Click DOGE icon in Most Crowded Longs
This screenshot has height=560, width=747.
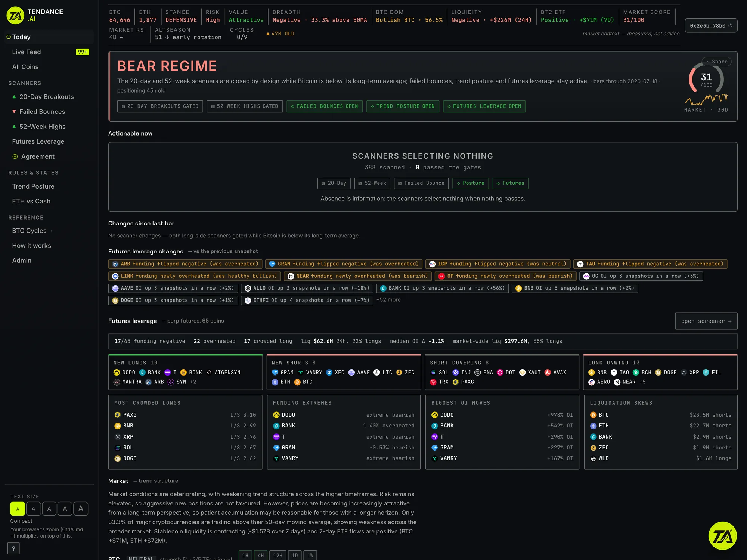pos(118,458)
